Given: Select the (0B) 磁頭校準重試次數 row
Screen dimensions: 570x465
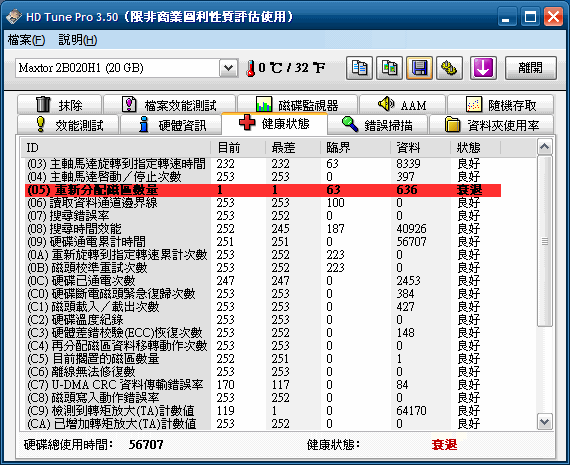Looking at the screenshot, I should 263,268.
